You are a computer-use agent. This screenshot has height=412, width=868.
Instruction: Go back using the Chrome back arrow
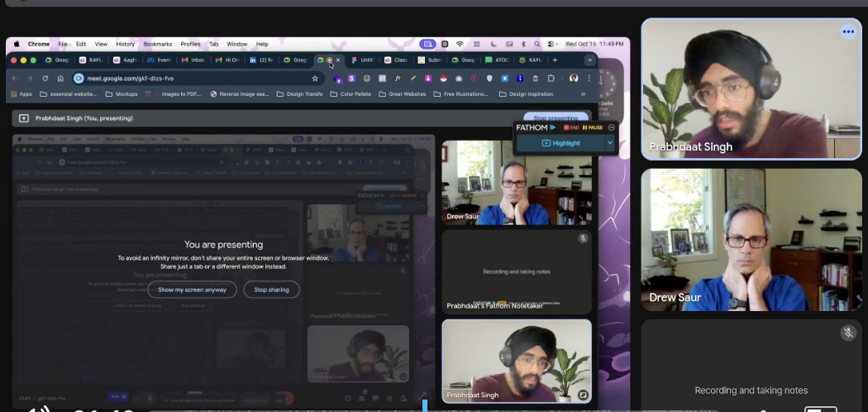(15, 79)
